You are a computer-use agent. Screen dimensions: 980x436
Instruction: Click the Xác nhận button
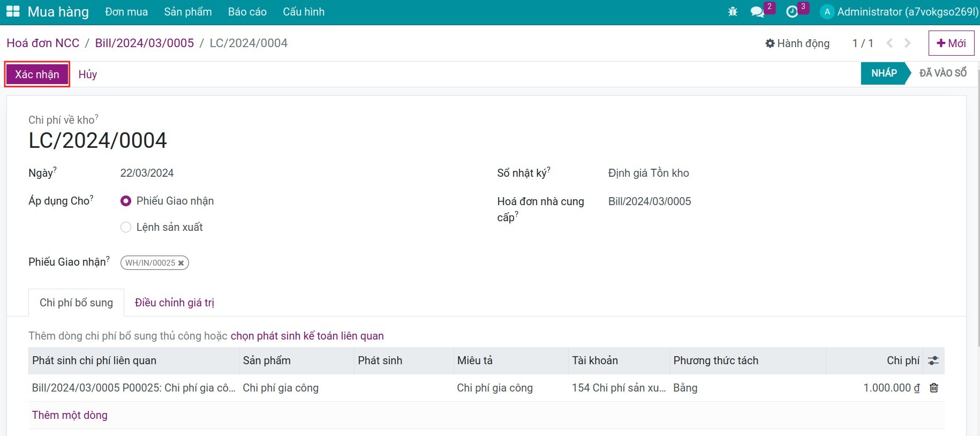point(37,74)
